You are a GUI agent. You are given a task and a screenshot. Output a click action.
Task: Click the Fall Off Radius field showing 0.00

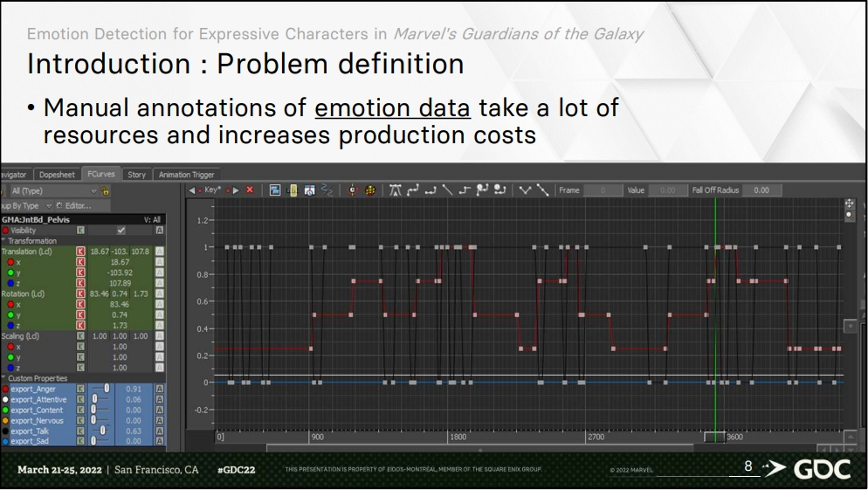(761, 190)
